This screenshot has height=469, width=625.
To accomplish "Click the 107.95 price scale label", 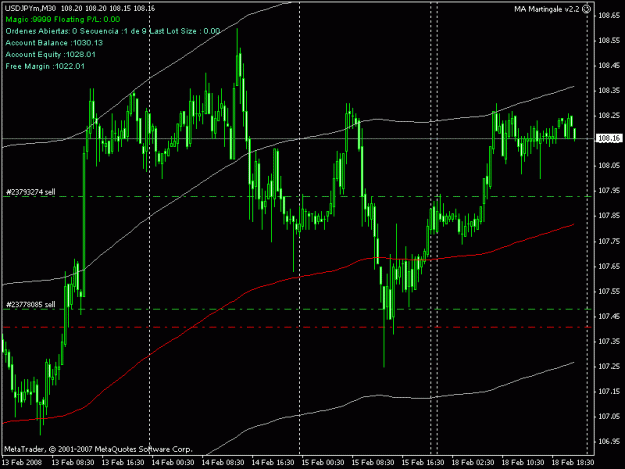I will click(609, 191).
